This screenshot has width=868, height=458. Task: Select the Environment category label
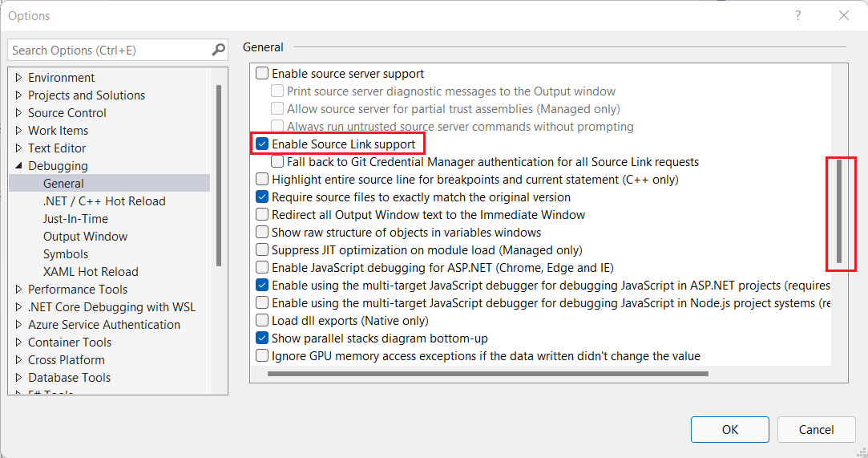(x=62, y=78)
